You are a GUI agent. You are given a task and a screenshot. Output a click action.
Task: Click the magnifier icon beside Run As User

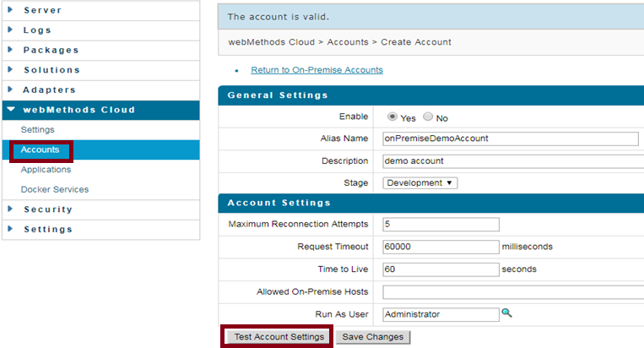[x=506, y=313]
